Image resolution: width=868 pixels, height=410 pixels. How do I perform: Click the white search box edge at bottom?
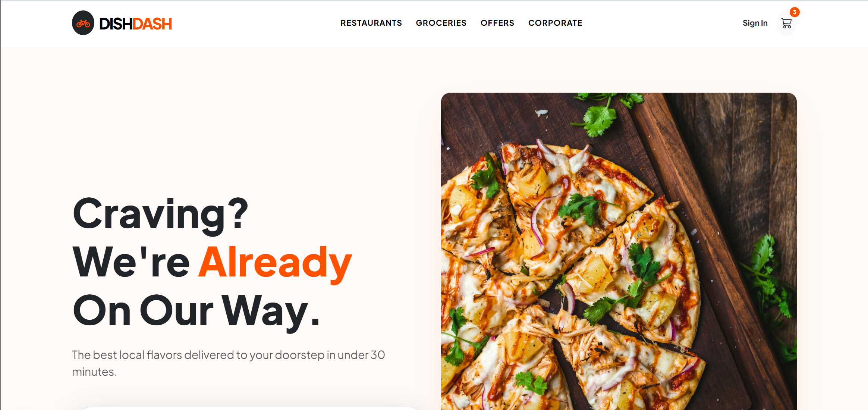pos(249,408)
